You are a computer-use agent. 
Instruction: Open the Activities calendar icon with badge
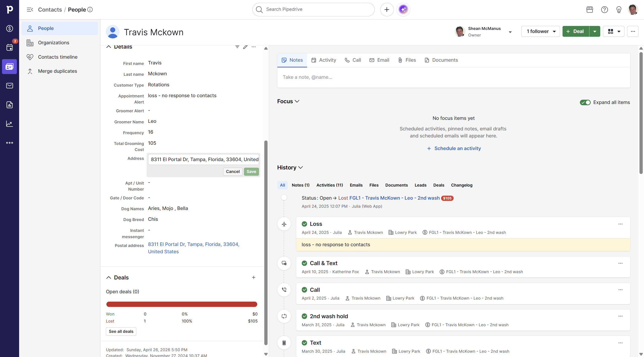(x=10, y=47)
